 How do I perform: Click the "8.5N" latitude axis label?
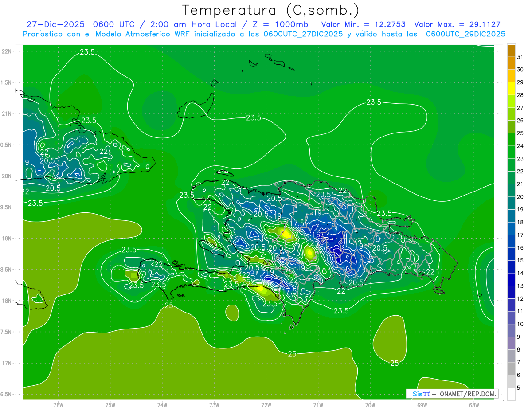6,270
